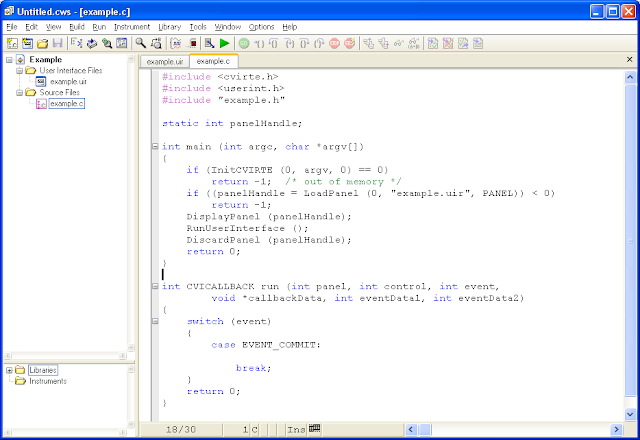The image size is (640, 440).
Task: Click the call stack down arrow icon
Action: tap(383, 43)
